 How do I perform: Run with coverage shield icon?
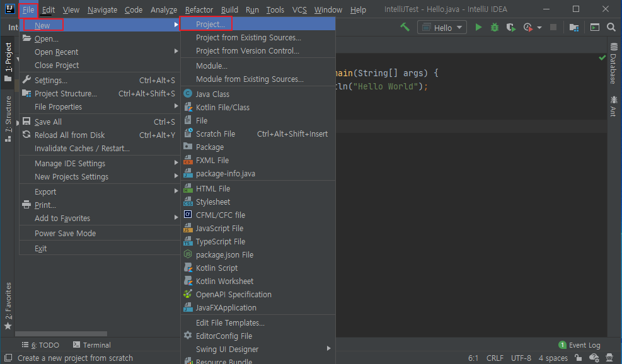tap(511, 27)
